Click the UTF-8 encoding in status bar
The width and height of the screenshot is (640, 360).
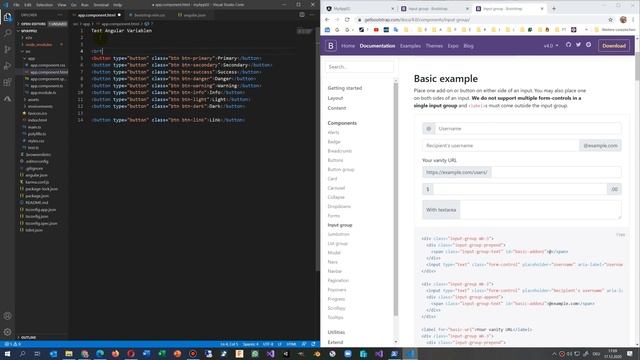click(x=268, y=344)
